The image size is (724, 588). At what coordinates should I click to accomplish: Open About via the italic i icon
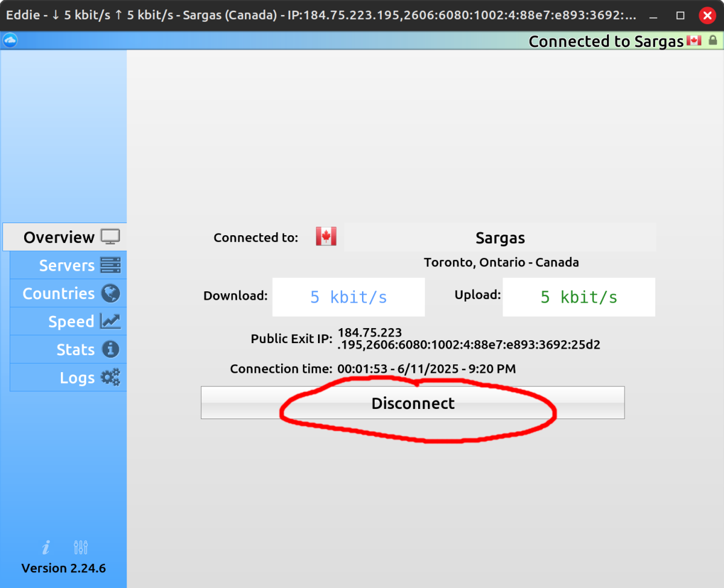(x=46, y=547)
